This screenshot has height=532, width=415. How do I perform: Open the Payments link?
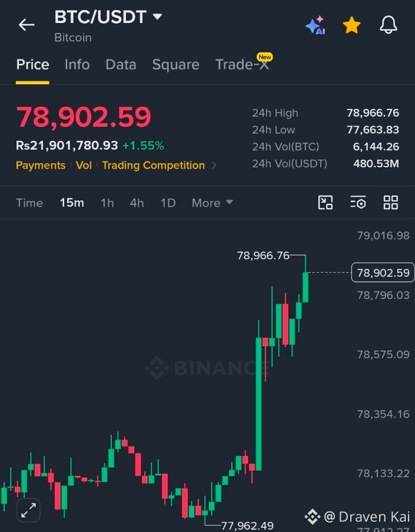pyautogui.click(x=41, y=165)
